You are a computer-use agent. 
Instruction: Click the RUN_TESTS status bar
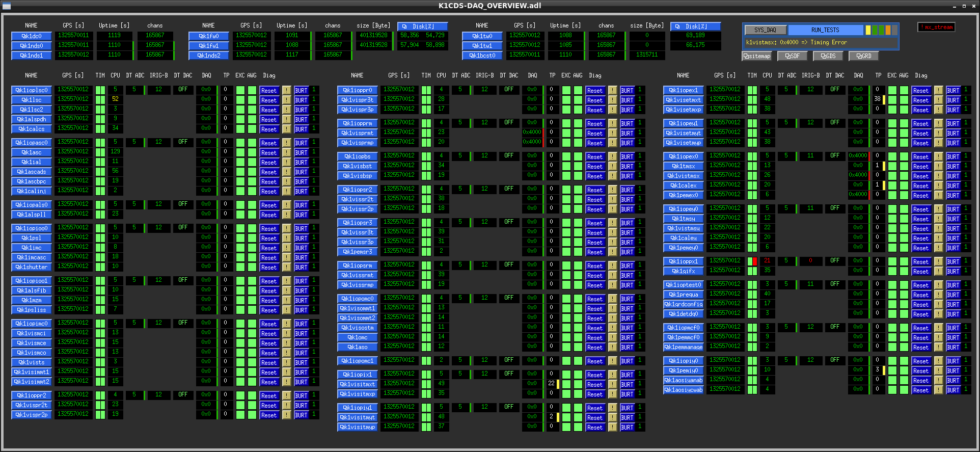(x=825, y=30)
